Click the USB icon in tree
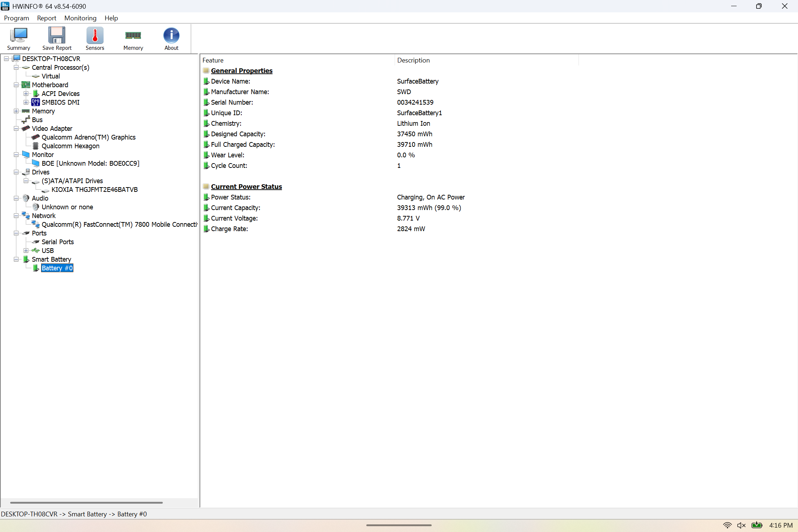798x532 pixels. pos(36,250)
